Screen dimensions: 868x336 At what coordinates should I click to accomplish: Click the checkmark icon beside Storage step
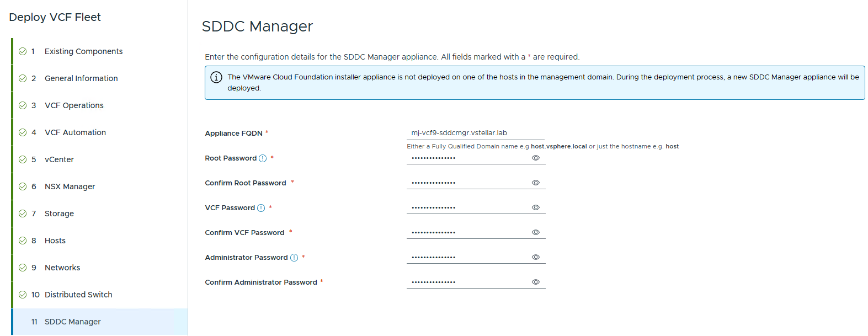tap(23, 214)
